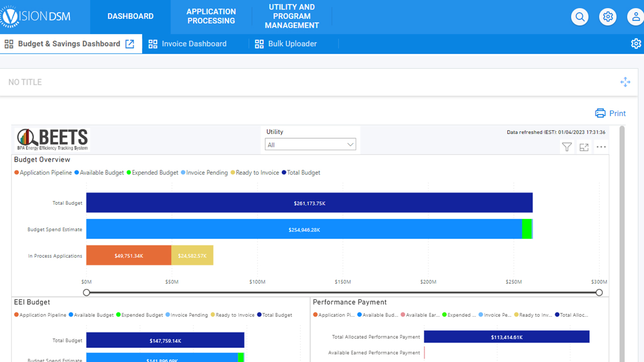The image size is (644, 362).
Task: Open the Bulk Uploader tab
Action: pos(292,44)
